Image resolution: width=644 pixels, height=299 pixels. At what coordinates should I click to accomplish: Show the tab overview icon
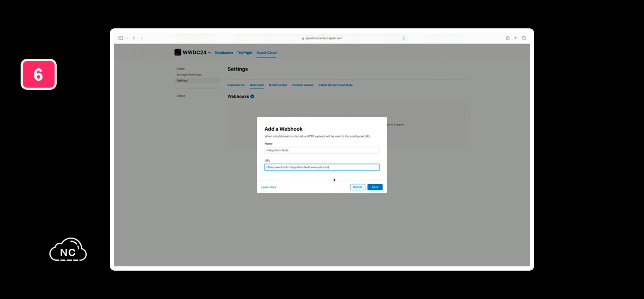pyautogui.click(x=524, y=38)
